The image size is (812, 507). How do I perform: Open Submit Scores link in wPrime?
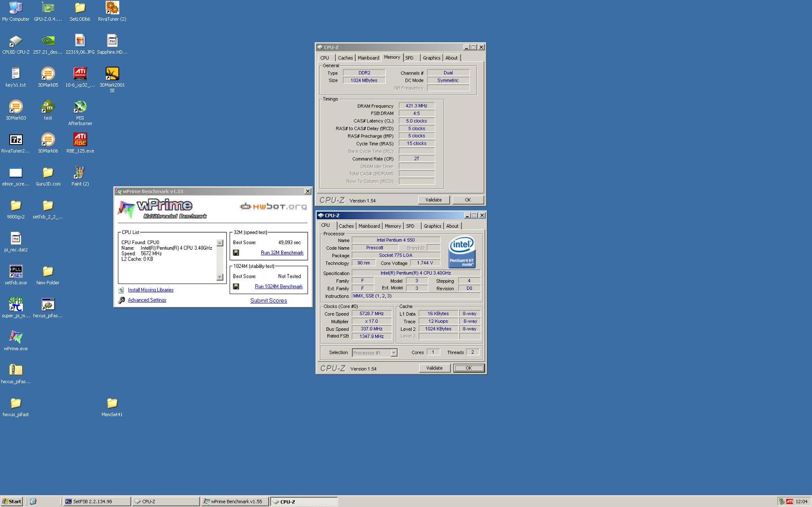click(268, 300)
